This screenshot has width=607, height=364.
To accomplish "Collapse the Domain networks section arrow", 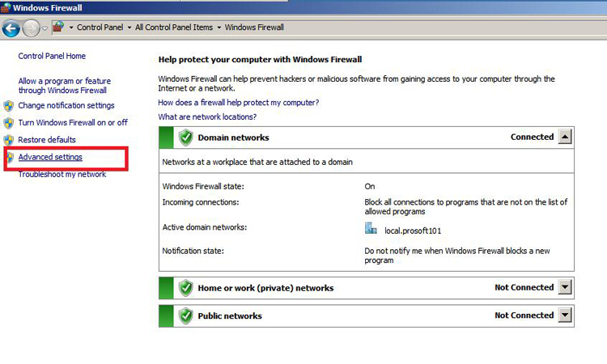I will pos(565,137).
